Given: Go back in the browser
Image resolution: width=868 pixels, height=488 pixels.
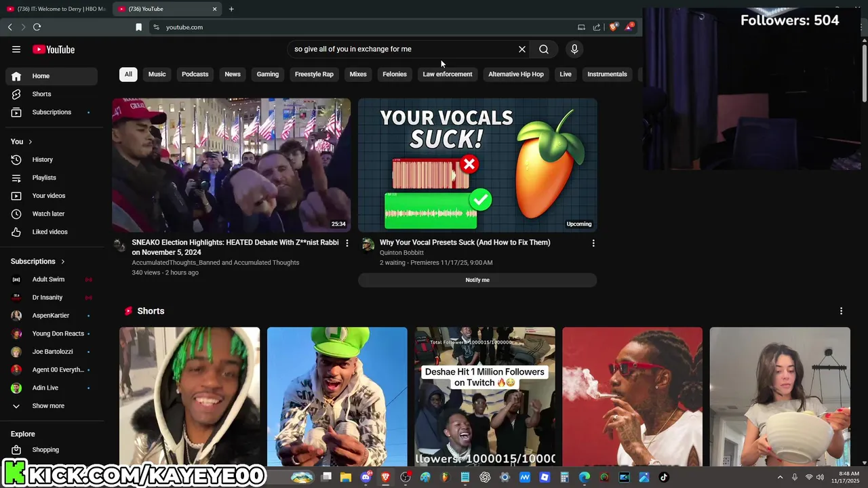Looking at the screenshot, I should [x=9, y=27].
